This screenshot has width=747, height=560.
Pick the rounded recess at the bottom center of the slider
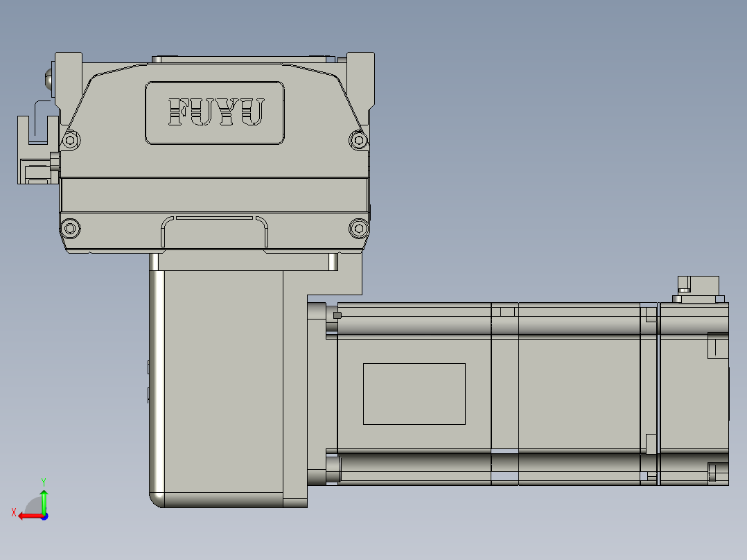tap(214, 231)
